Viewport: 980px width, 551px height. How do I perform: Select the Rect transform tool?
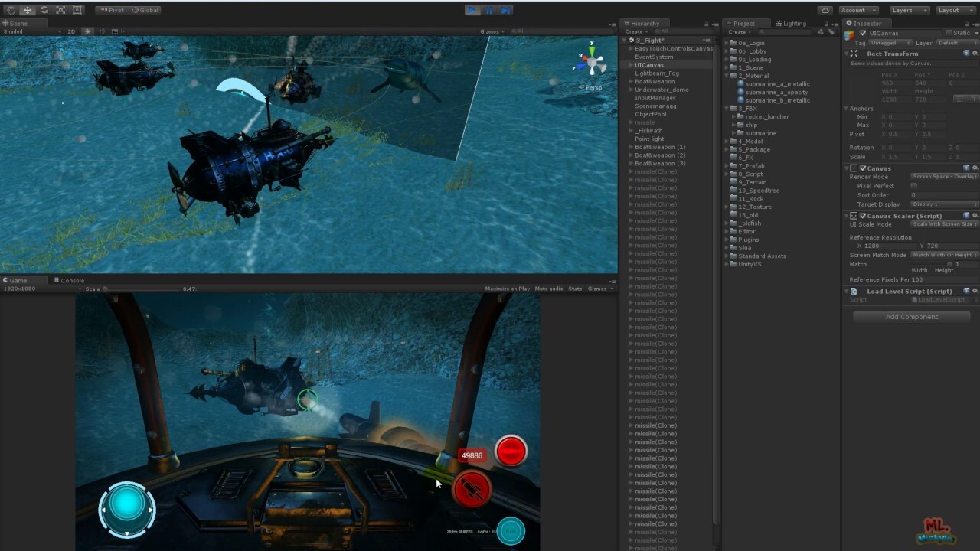click(x=77, y=10)
